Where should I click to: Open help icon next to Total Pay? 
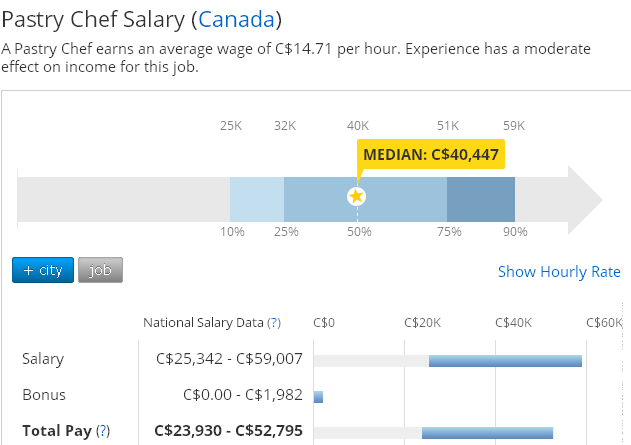coord(102,432)
